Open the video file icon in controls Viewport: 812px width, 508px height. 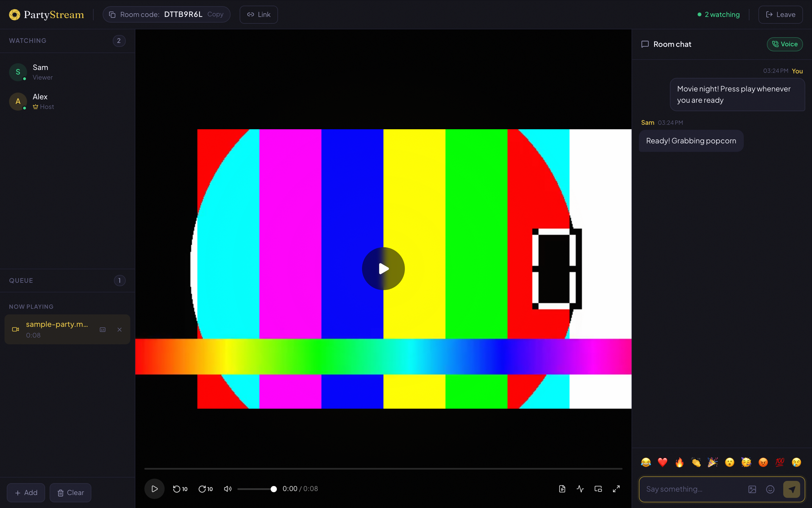(562, 489)
